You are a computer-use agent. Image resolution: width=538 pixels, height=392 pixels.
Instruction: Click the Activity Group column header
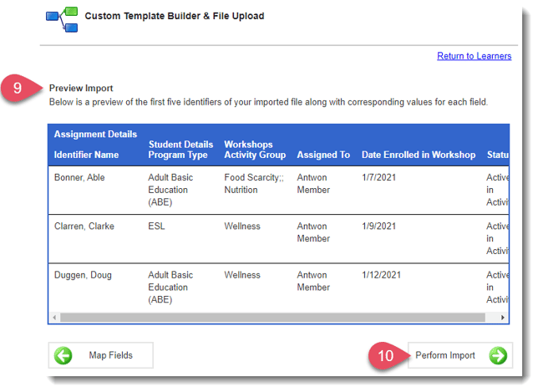pyautogui.click(x=255, y=155)
